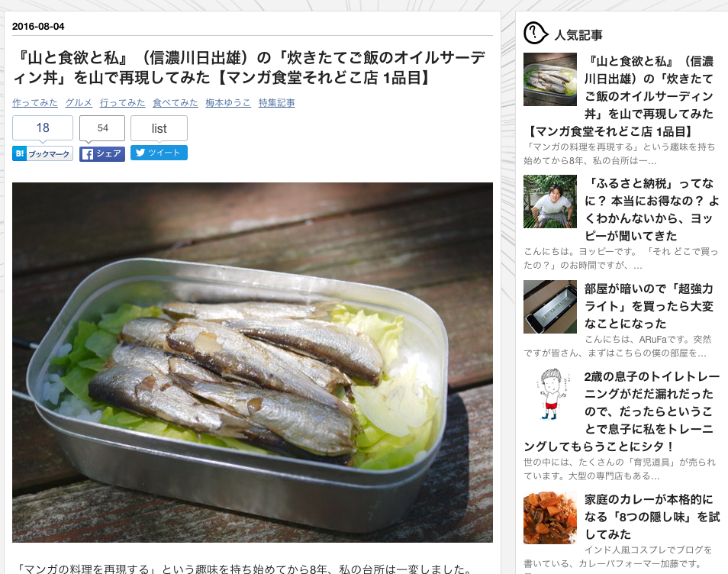Image resolution: width=728 pixels, height=574 pixels.
Task: Open the 行ってみた tag link
Action: (x=123, y=102)
